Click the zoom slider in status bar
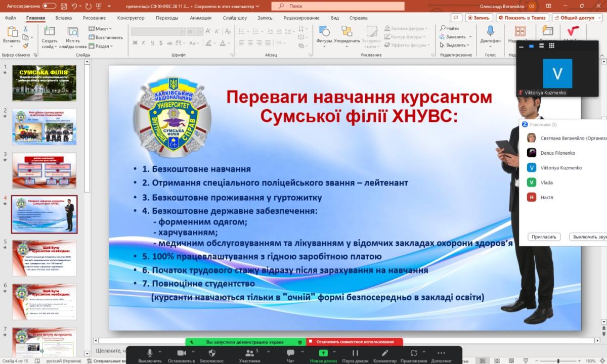The height and width of the screenshot is (364, 607). point(560,361)
